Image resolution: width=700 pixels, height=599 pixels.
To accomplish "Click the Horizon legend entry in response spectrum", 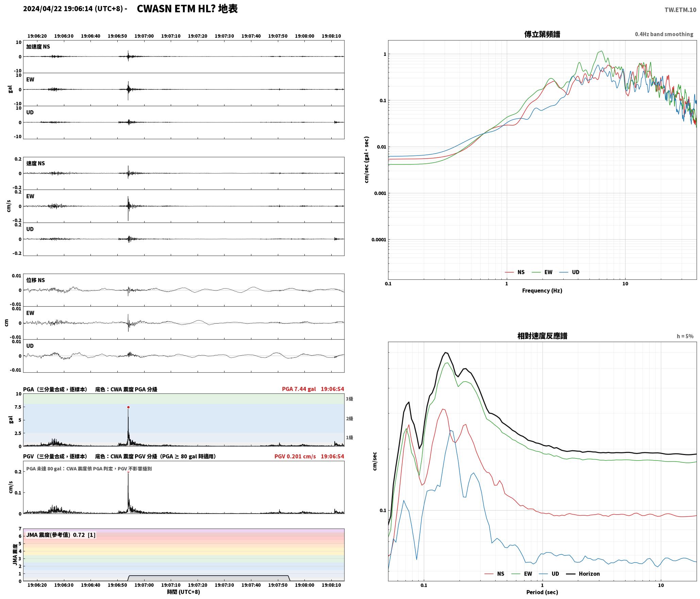I will pyautogui.click(x=583, y=574).
